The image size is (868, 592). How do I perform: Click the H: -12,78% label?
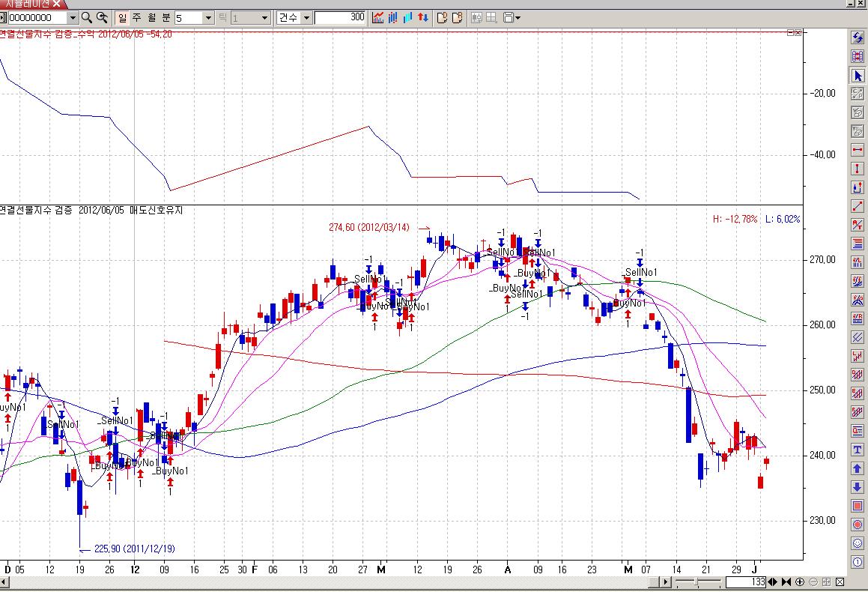coord(735,220)
